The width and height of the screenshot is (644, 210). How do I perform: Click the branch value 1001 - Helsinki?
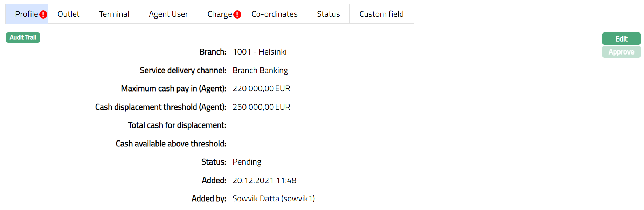pos(259,52)
